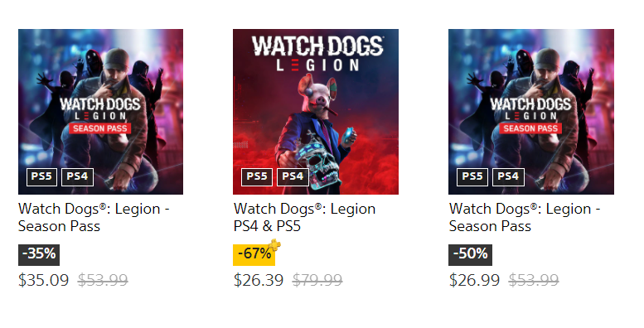
Task: Click the PlayStation Plus icon on the -67% badge
Action: coord(275,245)
